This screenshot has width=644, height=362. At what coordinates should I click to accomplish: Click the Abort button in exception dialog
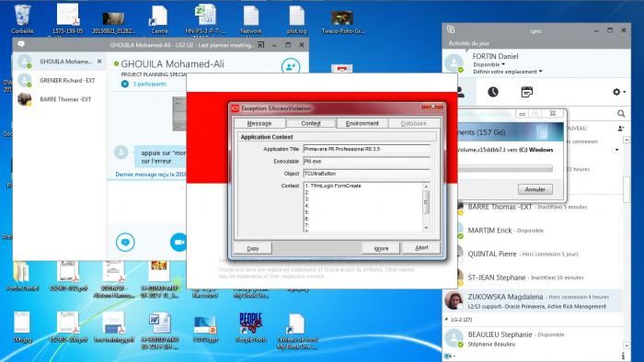tap(421, 248)
